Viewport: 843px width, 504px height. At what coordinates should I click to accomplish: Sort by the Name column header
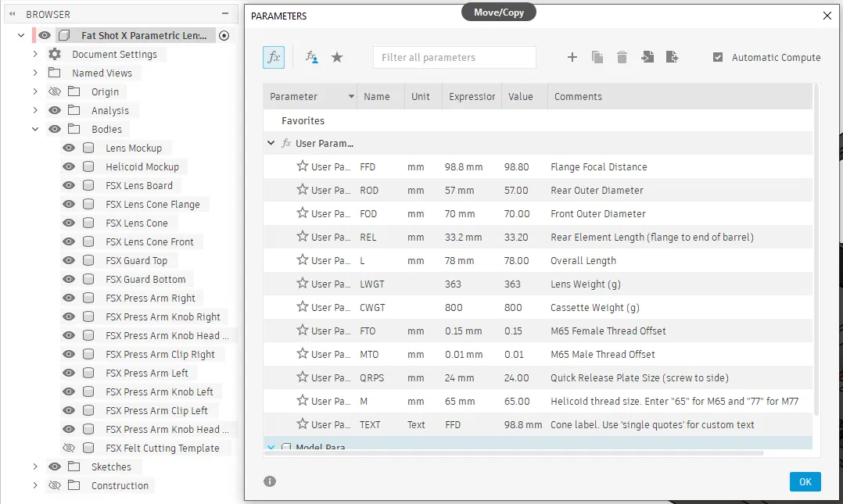(381, 97)
